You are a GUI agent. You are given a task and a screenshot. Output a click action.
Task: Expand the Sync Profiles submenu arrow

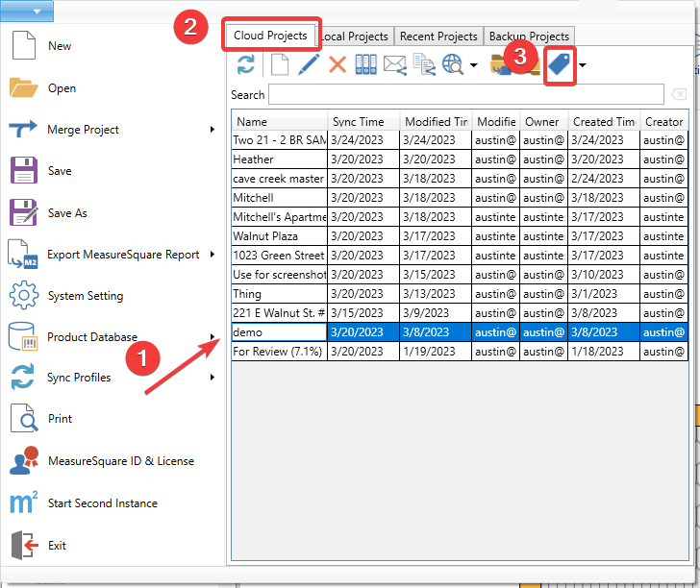coord(212,378)
